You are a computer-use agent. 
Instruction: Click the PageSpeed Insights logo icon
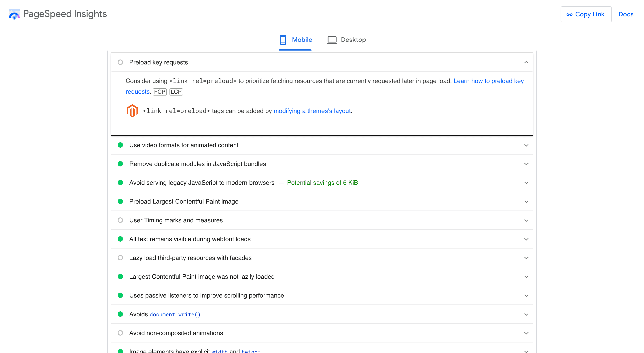pos(14,14)
